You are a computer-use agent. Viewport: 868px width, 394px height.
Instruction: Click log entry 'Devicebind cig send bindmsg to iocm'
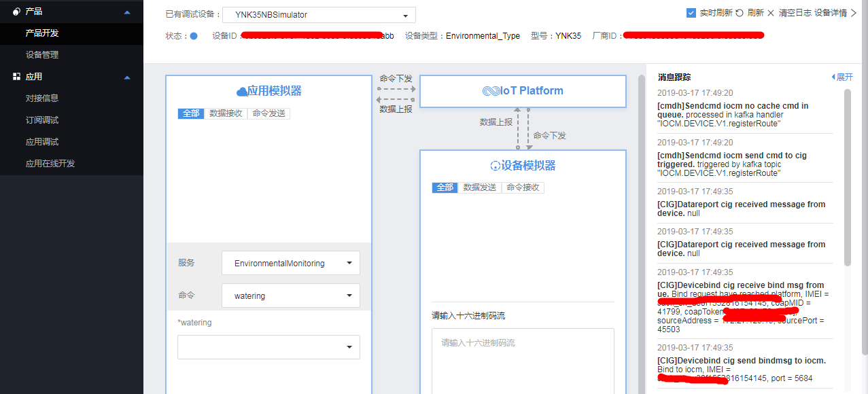745,370
